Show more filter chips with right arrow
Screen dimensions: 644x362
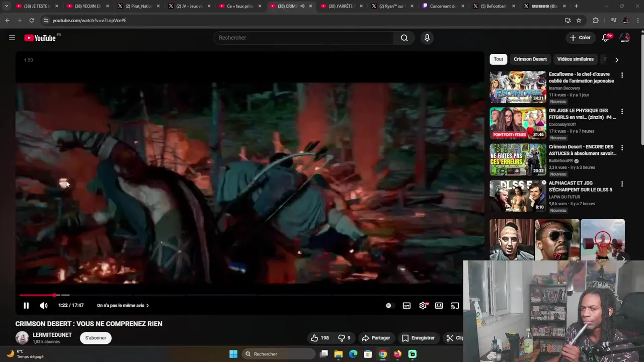[617, 60]
